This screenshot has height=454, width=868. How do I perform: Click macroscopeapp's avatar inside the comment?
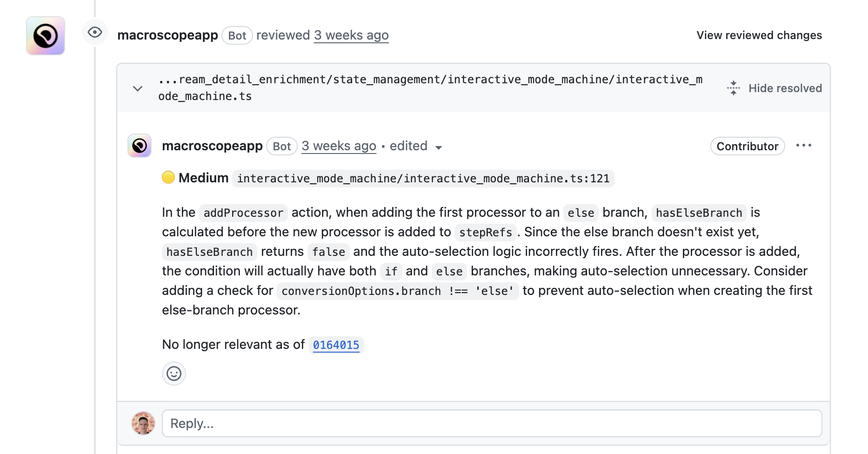point(139,146)
